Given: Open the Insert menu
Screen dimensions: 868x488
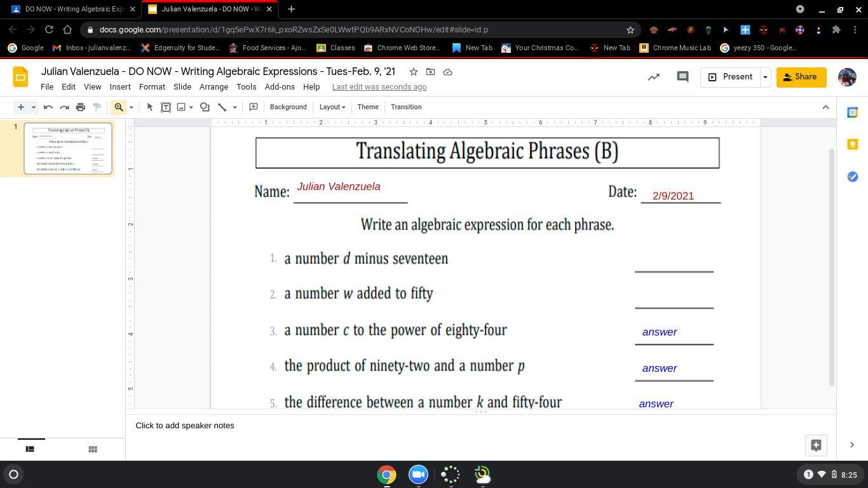Looking at the screenshot, I should [x=120, y=87].
